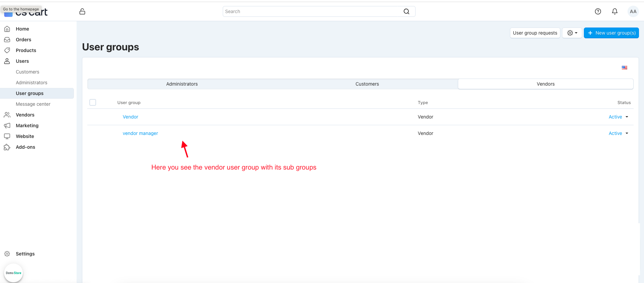Click the US flag language icon
This screenshot has height=283, width=644.
coord(624,68)
